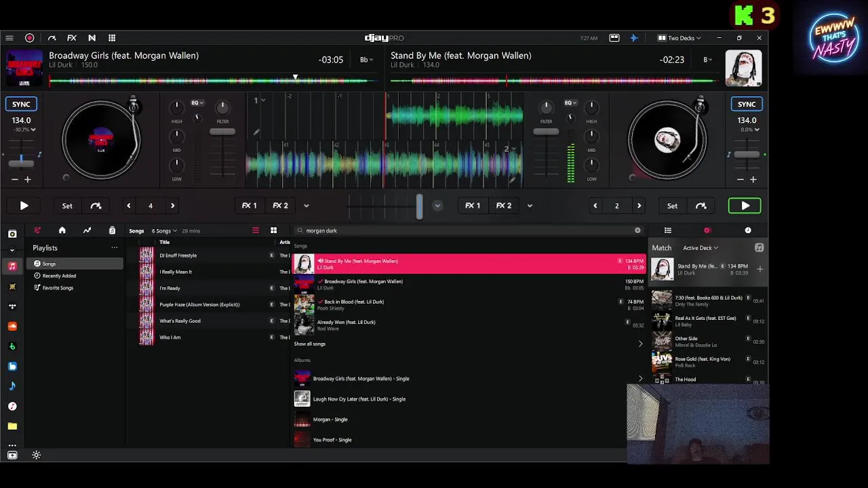The width and height of the screenshot is (868, 488).
Task: Toggle key lock note icon on left deck
Action: (x=39, y=155)
